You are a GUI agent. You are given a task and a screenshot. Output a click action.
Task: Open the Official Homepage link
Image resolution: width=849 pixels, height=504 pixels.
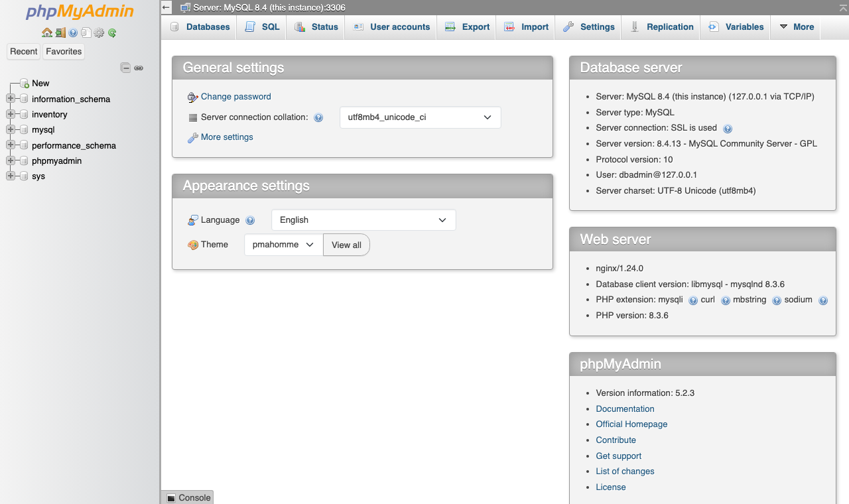pos(631,424)
